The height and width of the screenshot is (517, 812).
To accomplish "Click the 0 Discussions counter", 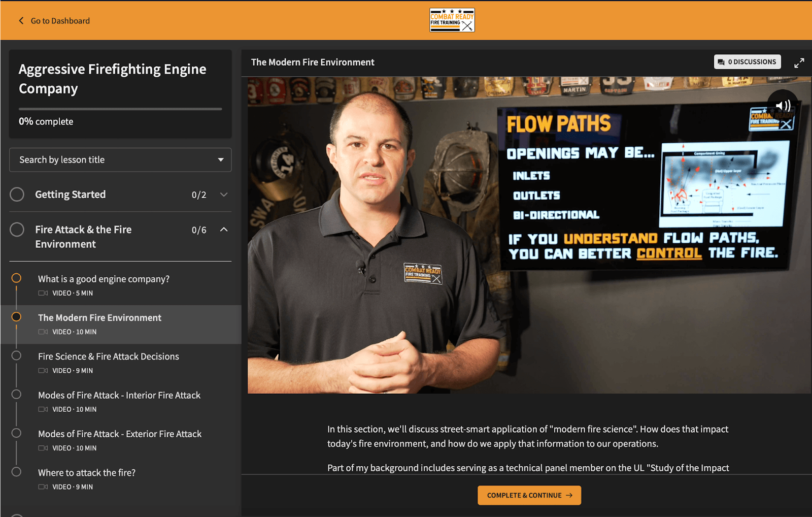I will 752,61.
